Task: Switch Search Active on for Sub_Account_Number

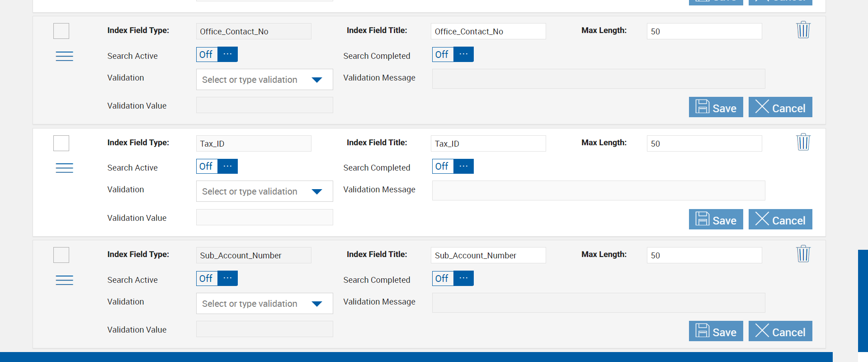Action: [217, 278]
